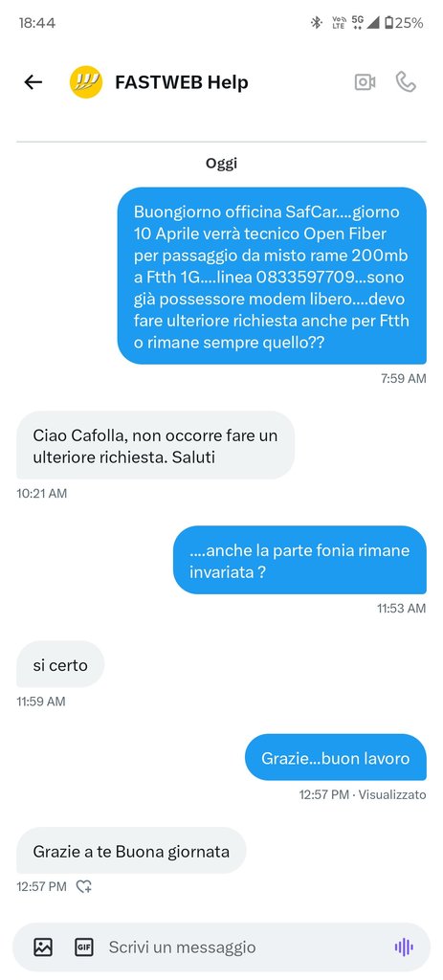
Task: Select the 'anche la parte fonia' message
Action: point(299,559)
